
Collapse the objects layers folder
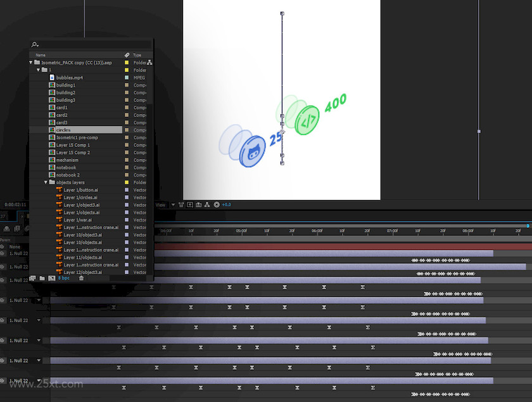46,182
